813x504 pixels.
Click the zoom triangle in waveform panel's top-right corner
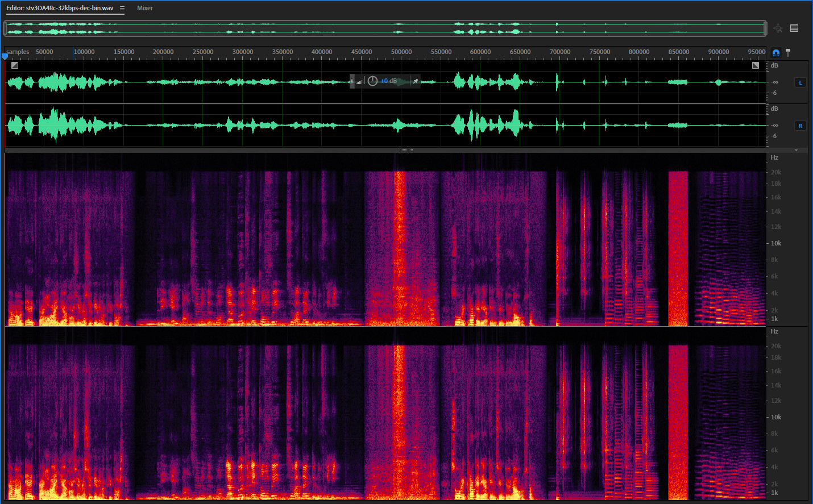[x=756, y=65]
